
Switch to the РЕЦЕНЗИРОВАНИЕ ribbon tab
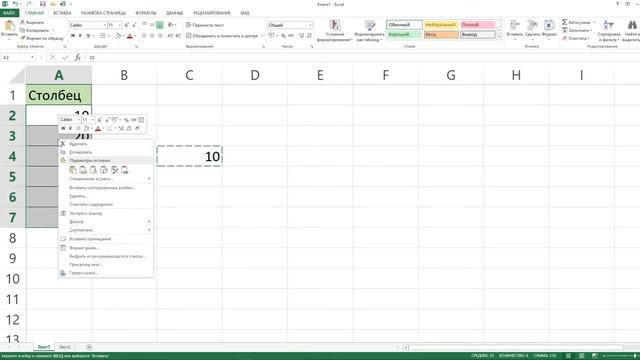(x=212, y=13)
